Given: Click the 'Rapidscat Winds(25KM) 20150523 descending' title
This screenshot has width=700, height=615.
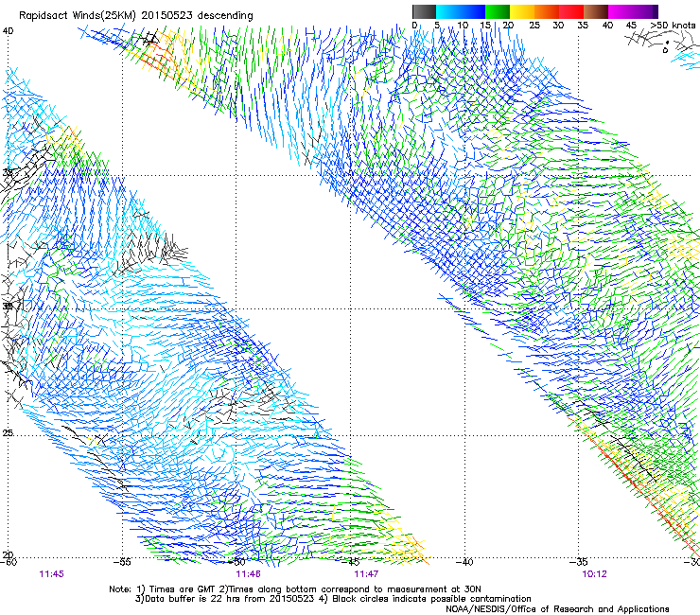Looking at the screenshot, I should pyautogui.click(x=135, y=15).
